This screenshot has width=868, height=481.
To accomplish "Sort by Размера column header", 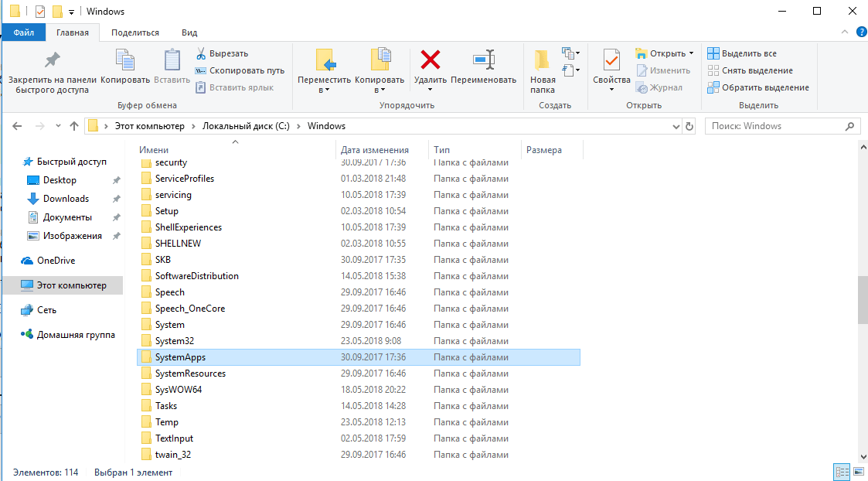I will 552,149.
